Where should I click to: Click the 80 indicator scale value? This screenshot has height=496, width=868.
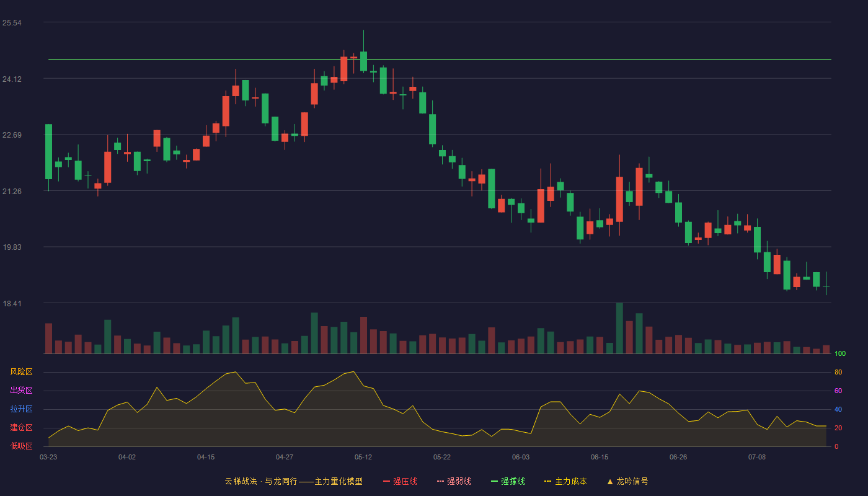point(838,373)
